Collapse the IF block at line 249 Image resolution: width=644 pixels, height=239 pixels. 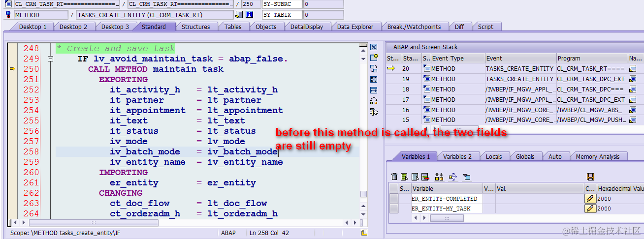click(50, 59)
